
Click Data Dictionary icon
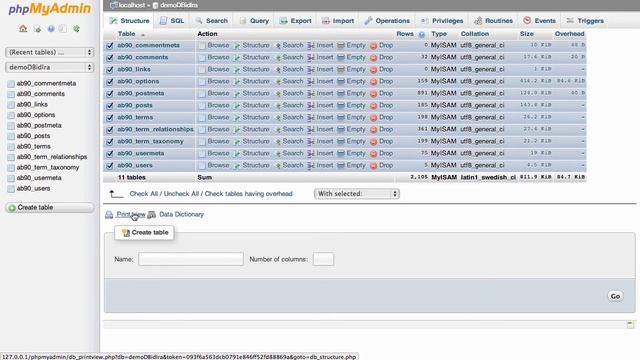tap(151, 215)
